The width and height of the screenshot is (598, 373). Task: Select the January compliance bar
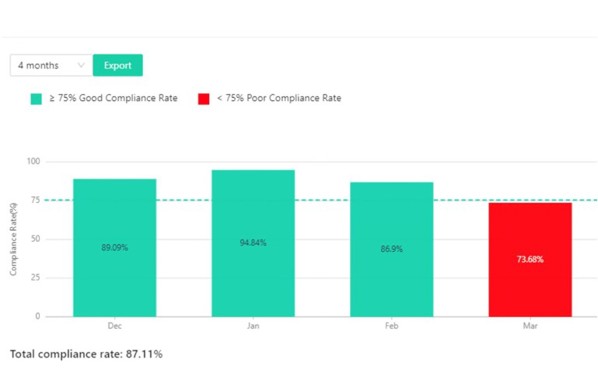253,243
